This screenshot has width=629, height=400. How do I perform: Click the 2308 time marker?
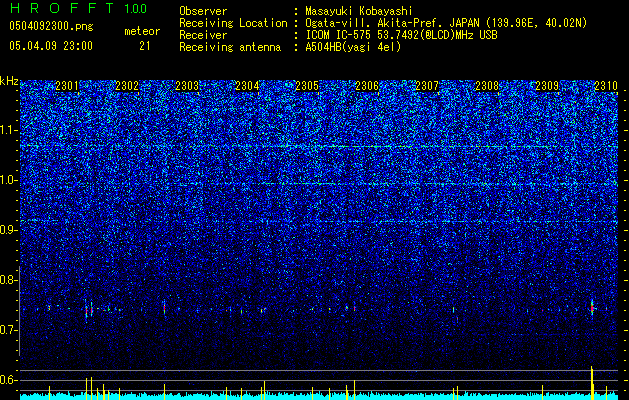tap(487, 86)
